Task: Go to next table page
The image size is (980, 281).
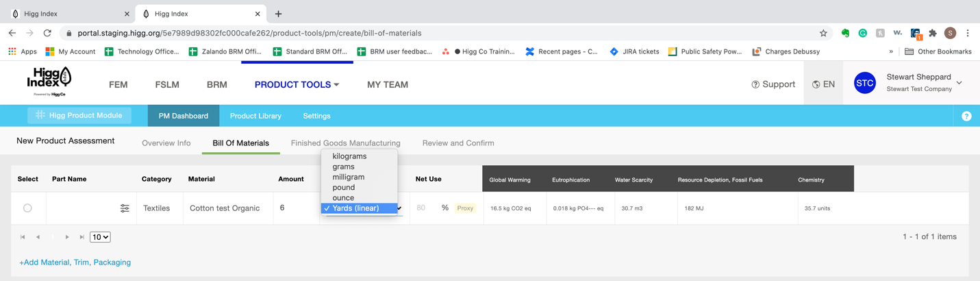Action: click(x=67, y=237)
